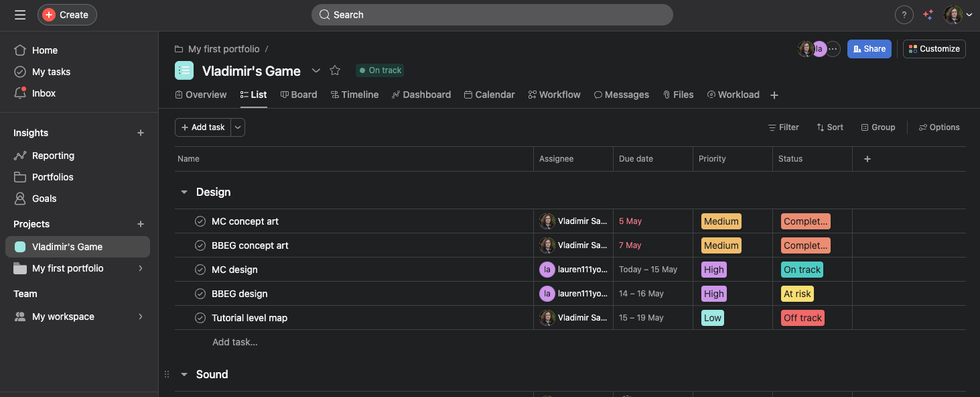Click the High priority tag for MC design
The width and height of the screenshot is (980, 397).
[713, 270]
